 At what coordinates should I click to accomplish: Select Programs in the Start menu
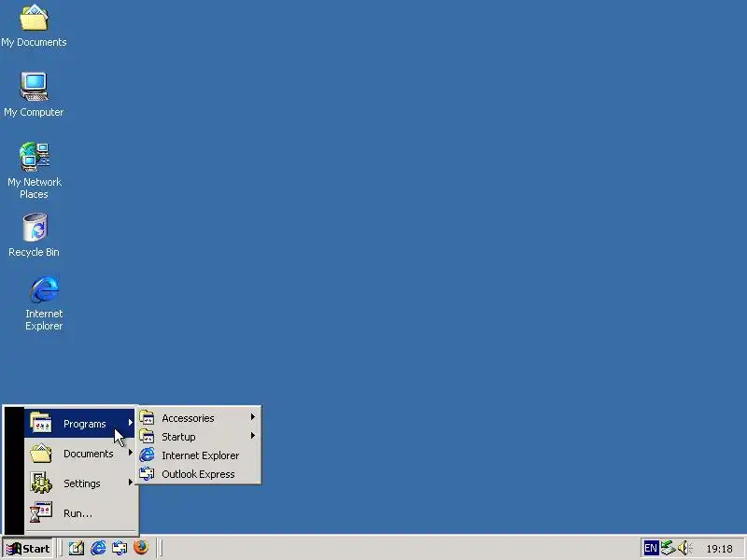80,424
